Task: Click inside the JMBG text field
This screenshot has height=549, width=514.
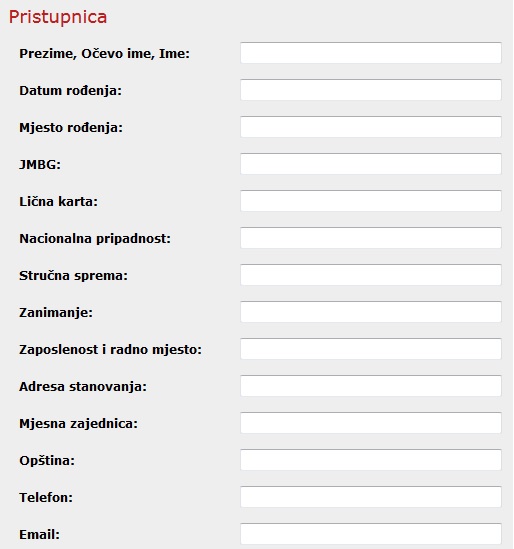Action: coord(371,164)
